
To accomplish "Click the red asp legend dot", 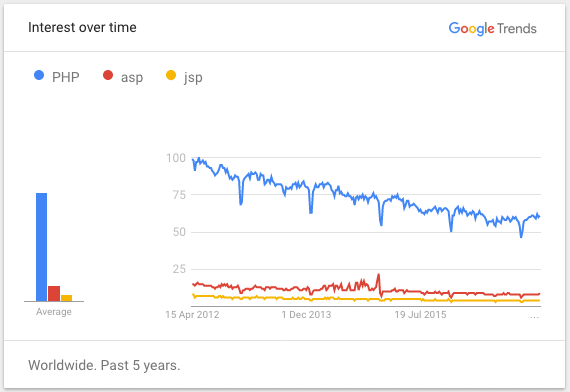I will [108, 75].
